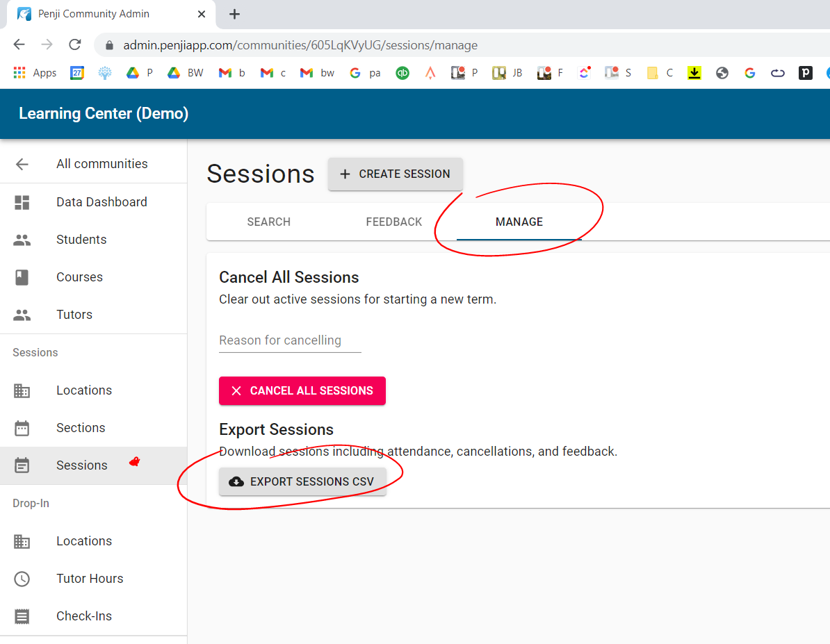Click the Tutors people icon
This screenshot has height=644, width=830.
pos(22,315)
